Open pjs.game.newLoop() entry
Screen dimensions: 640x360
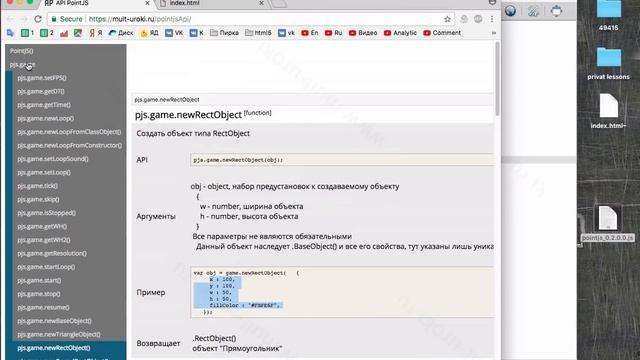(x=46, y=118)
